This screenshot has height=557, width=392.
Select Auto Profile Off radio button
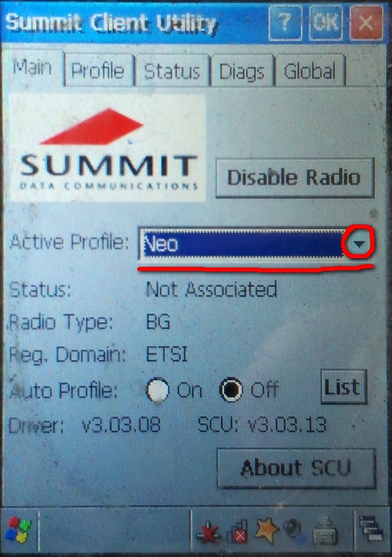point(230,389)
